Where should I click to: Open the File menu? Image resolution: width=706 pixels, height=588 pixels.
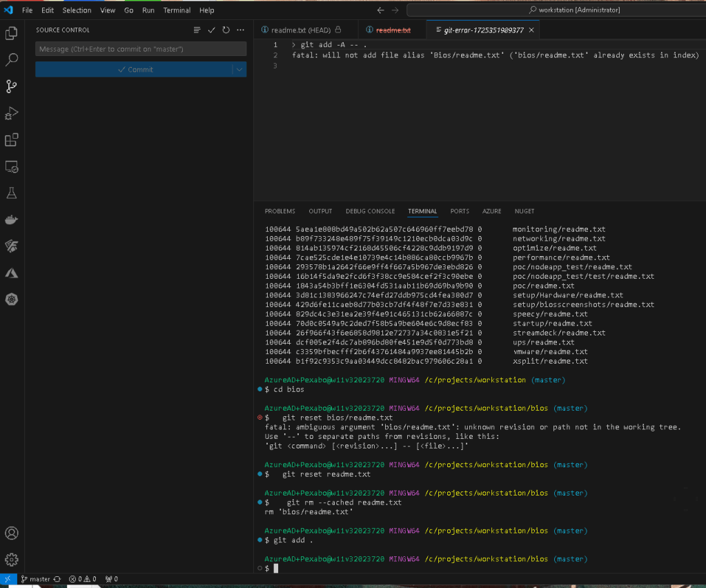[x=27, y=10]
